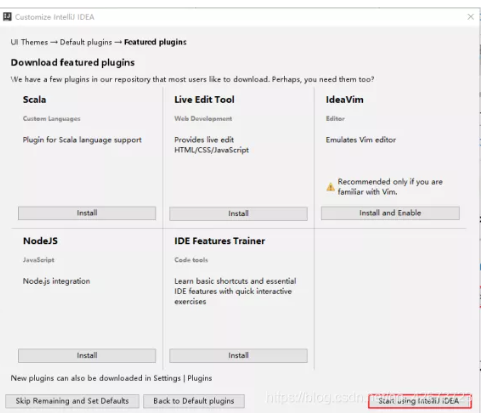Click the 'New plugins can also be downloaded' note
The width and height of the screenshot is (487, 418).
111,378
